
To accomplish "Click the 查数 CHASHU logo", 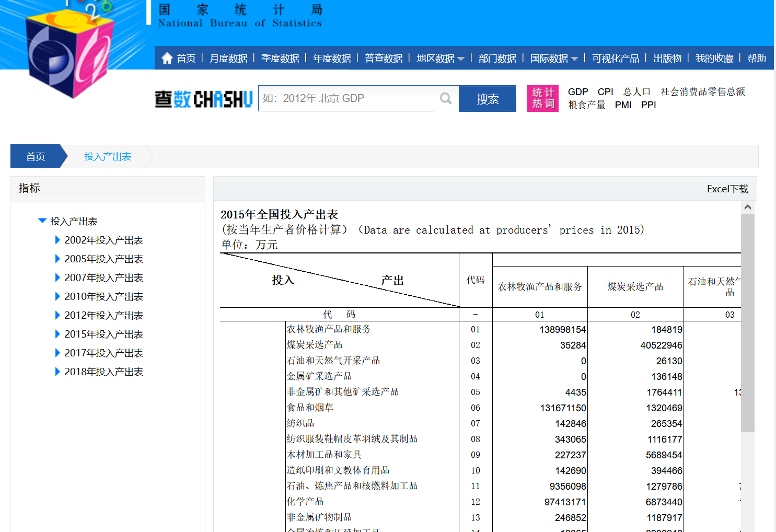I will (203, 99).
